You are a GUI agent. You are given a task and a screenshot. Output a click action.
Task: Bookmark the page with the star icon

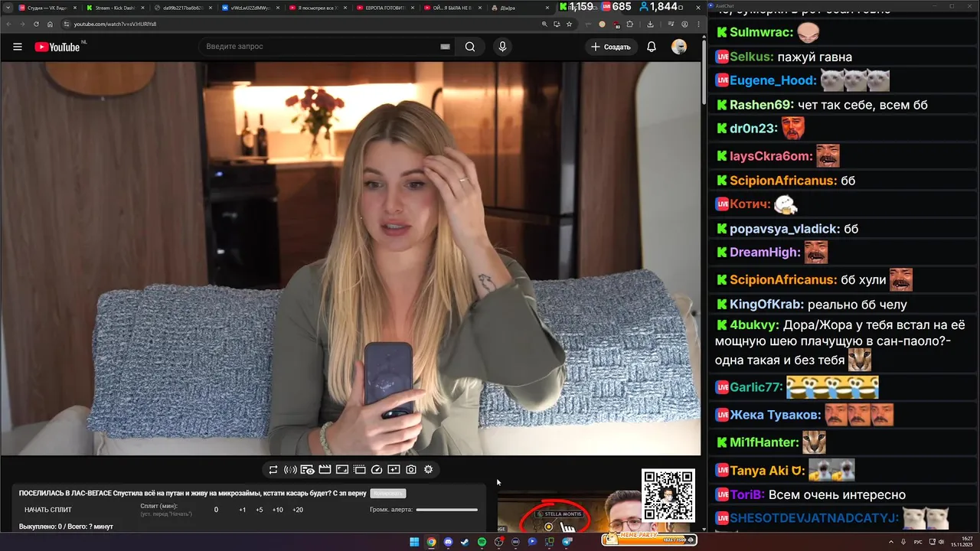[569, 24]
